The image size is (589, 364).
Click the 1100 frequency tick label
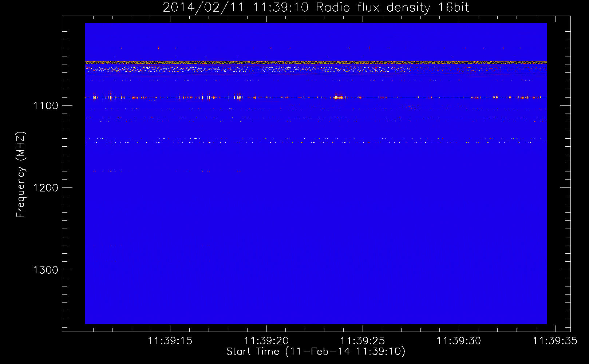click(x=46, y=106)
